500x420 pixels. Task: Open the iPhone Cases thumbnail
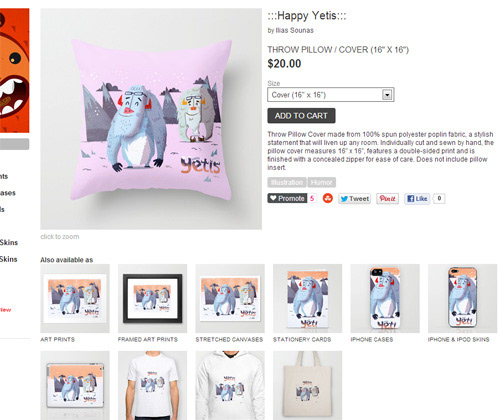click(385, 298)
